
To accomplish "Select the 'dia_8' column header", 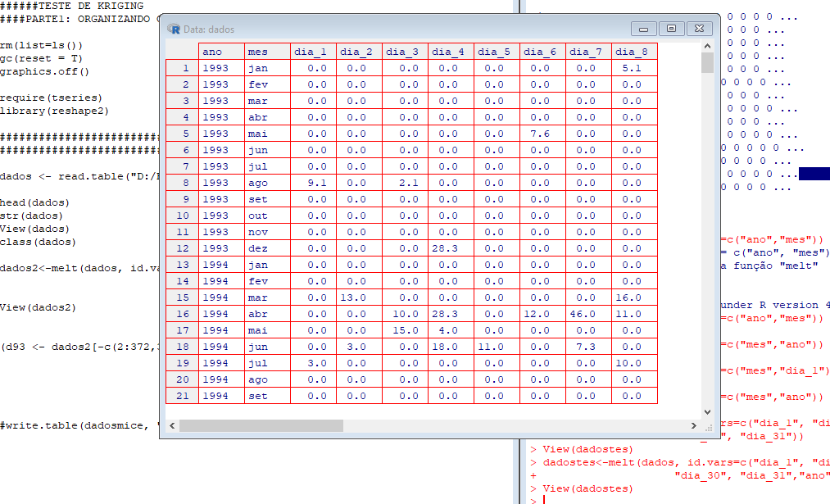I will (x=634, y=52).
